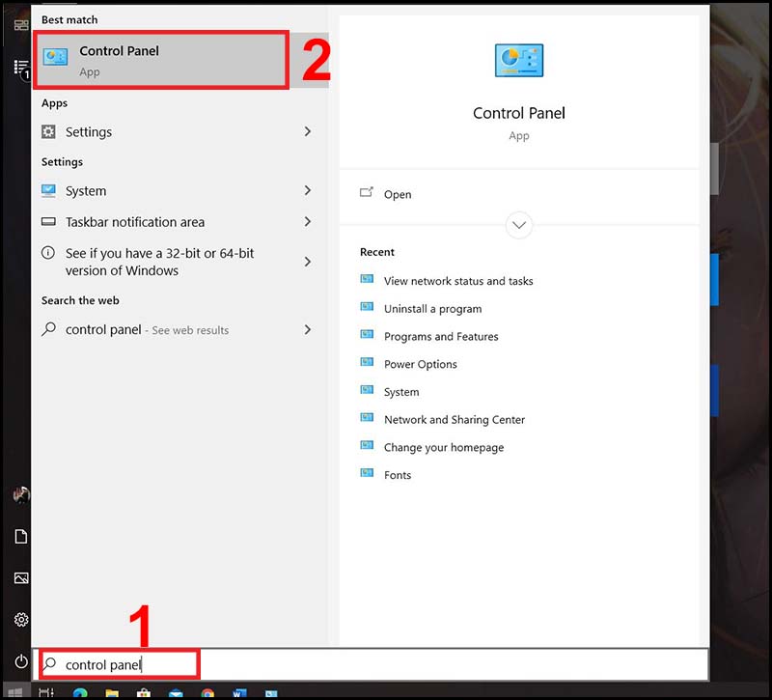Open the Pictures icon in Start sidebar
The image size is (772, 700).
(21, 577)
